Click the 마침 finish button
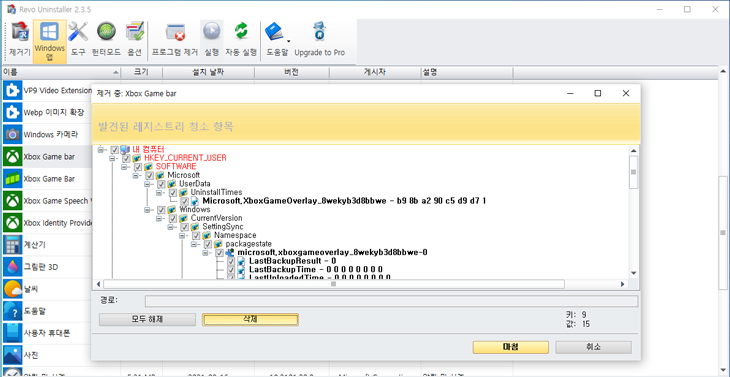 point(511,347)
